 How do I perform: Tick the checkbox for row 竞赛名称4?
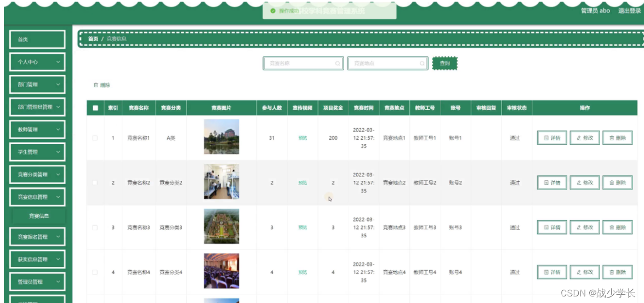coord(95,272)
